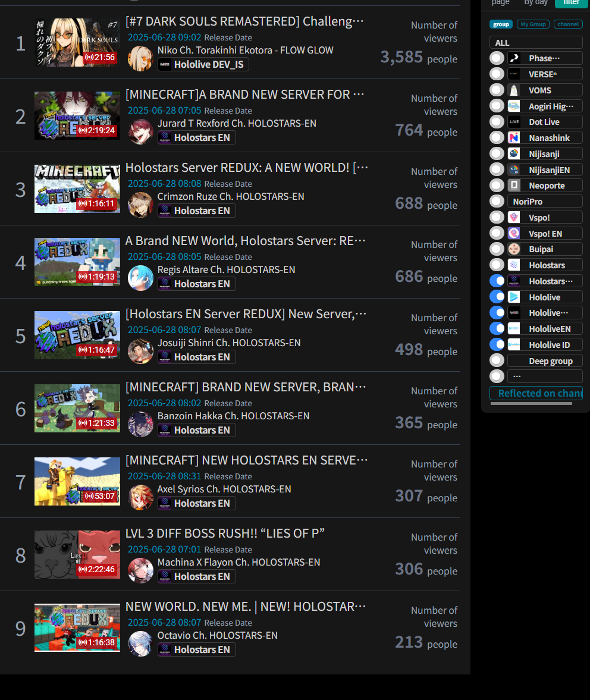
Task: Enable the Buipai group toggle
Action: pos(497,249)
